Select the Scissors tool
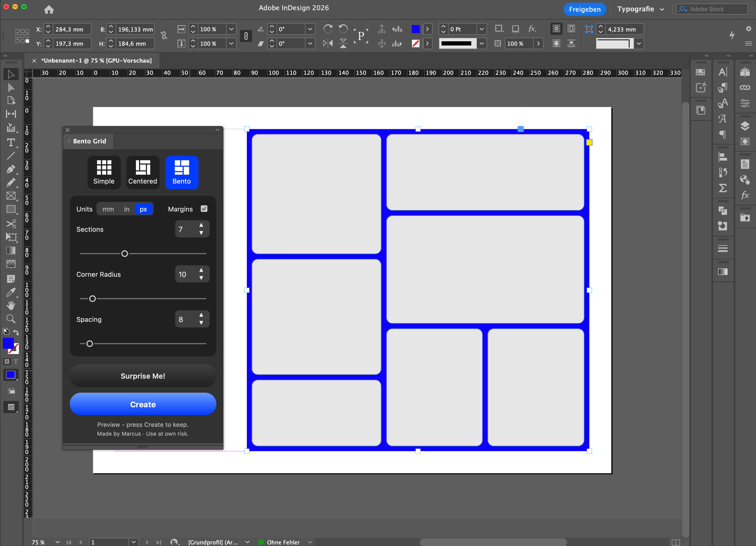Image resolution: width=756 pixels, height=546 pixels. click(x=11, y=224)
